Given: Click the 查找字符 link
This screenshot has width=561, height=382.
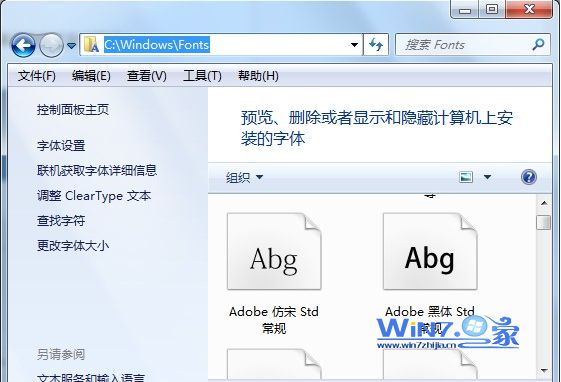Looking at the screenshot, I should coord(61,221).
